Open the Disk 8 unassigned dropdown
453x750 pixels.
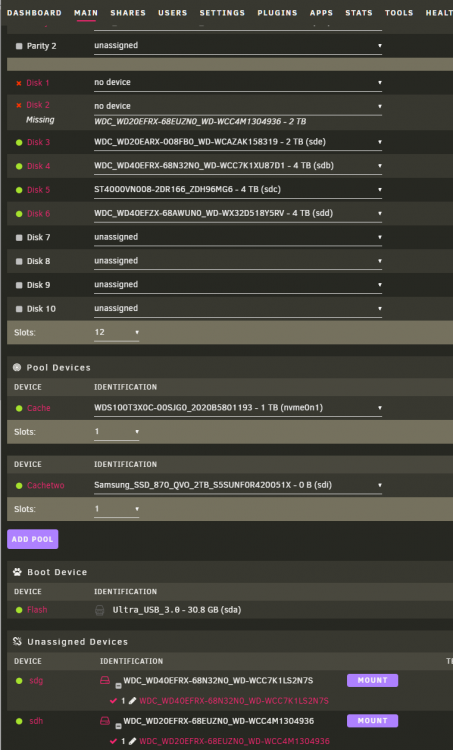click(238, 262)
